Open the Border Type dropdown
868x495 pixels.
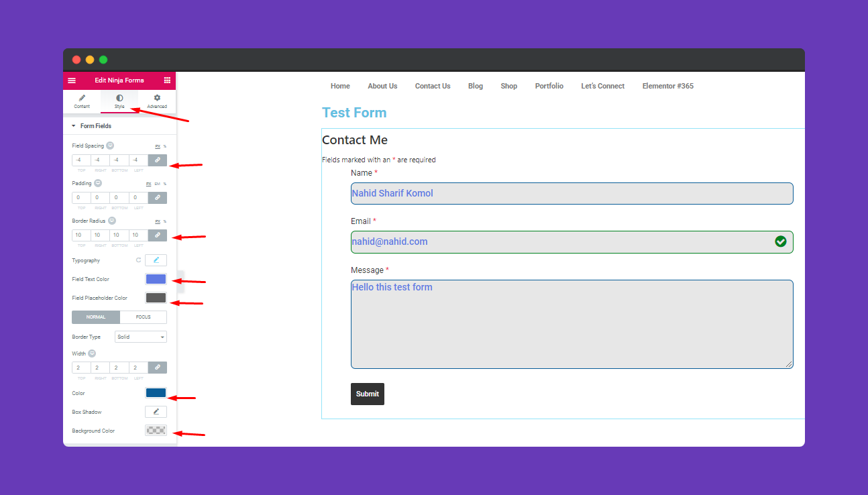click(x=141, y=337)
